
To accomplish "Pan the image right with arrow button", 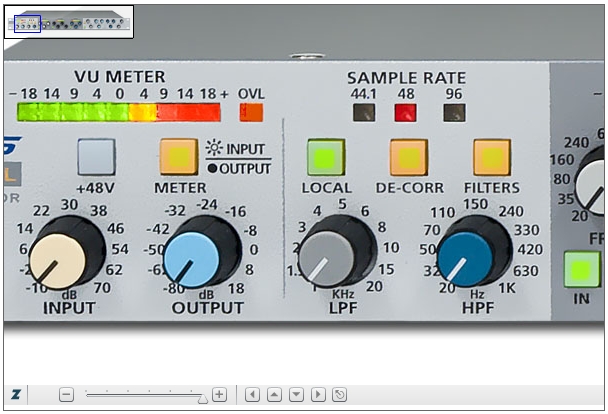I will pos(319,395).
